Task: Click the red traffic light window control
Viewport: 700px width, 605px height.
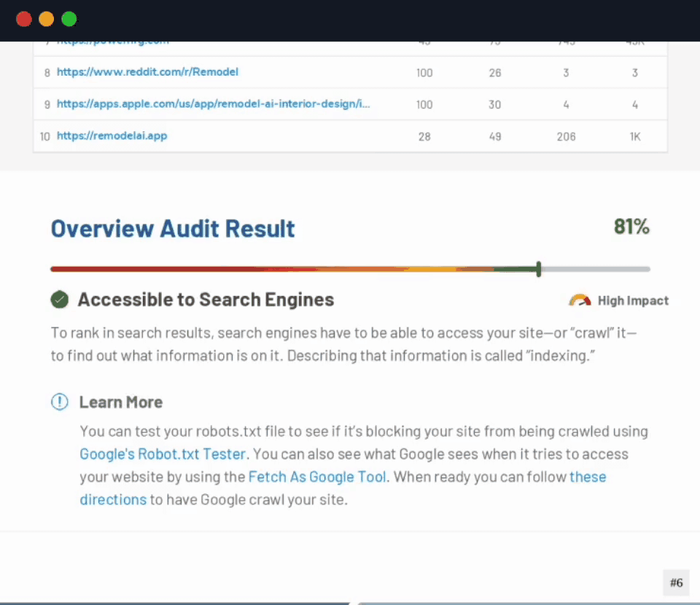Action: (23, 19)
